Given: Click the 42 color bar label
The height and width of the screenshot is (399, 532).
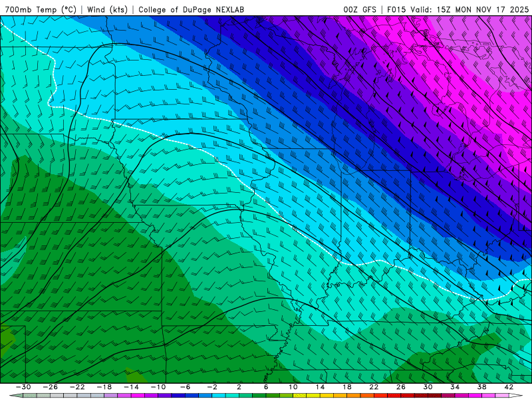Looking at the screenshot, I should [x=509, y=387].
